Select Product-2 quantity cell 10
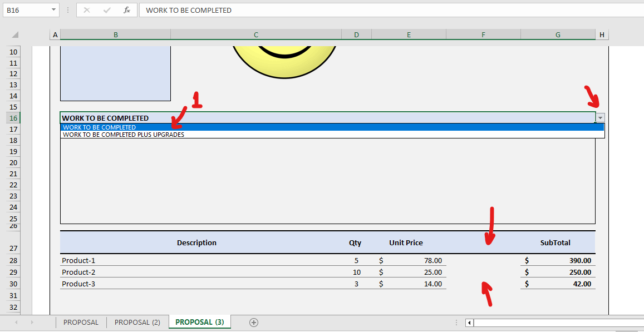 pos(356,272)
